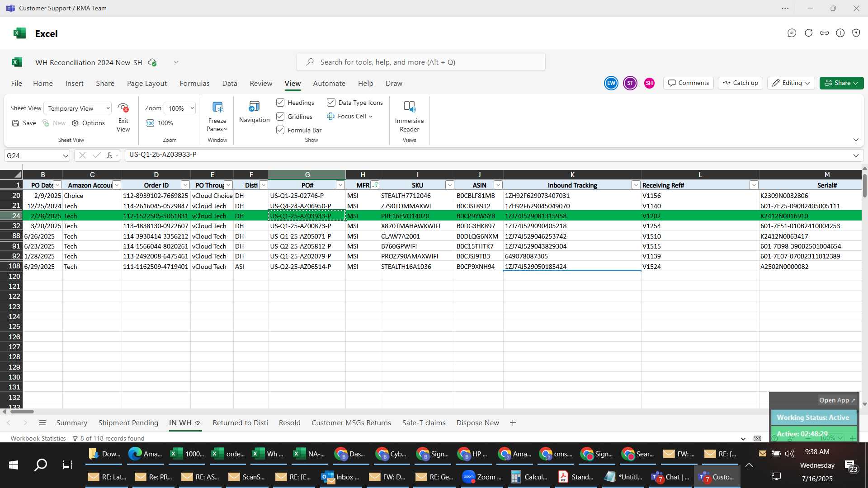Expand the formula bar

tap(855, 155)
